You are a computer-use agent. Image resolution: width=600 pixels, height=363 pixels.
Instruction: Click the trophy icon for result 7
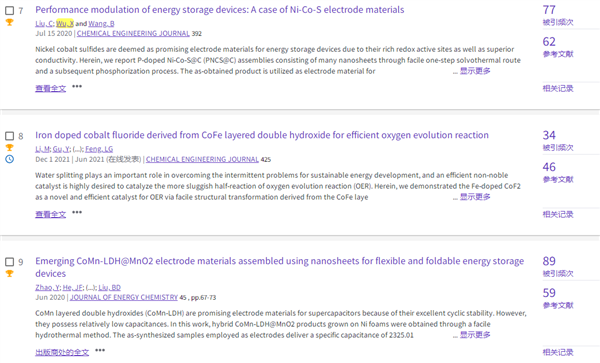tap(10, 22)
